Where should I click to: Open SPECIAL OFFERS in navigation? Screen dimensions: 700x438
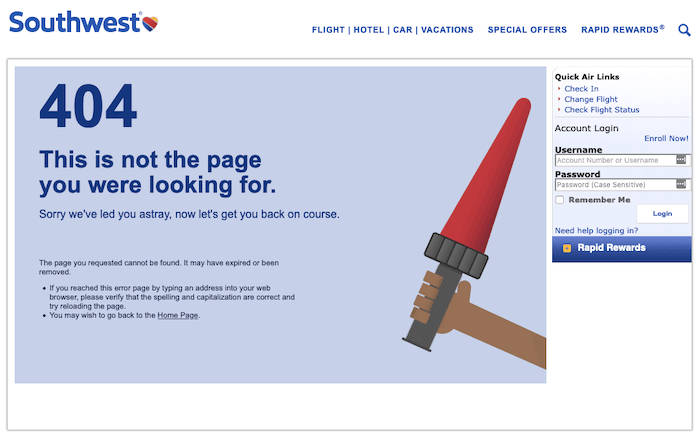pyautogui.click(x=527, y=30)
